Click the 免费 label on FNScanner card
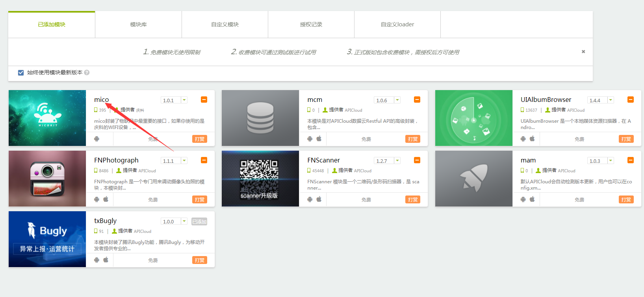 click(x=366, y=200)
